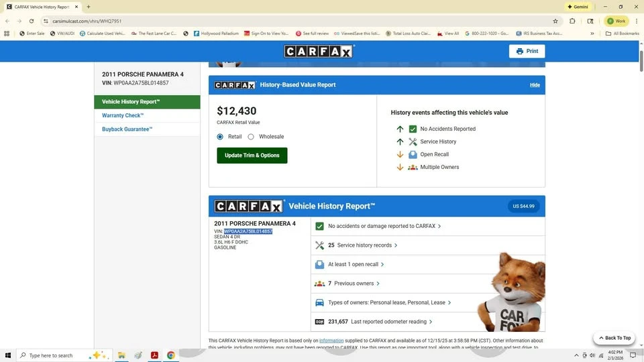Image resolution: width=644 pixels, height=362 pixels.
Task: Open the information link in disclaimer
Action: pos(331,341)
